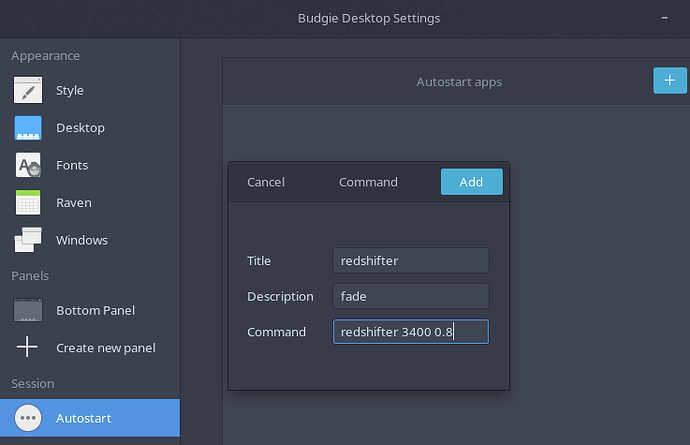Click the Command input field
Screen dimensions: 690x445
coord(411,332)
